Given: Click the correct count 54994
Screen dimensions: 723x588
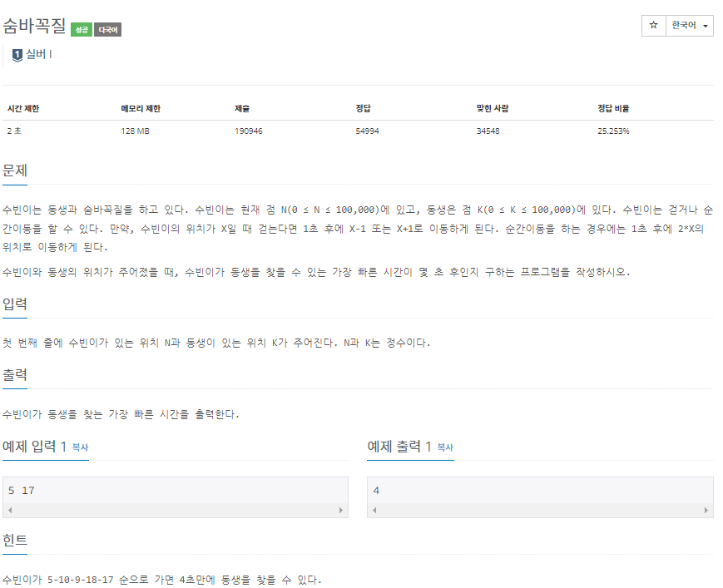Looking at the screenshot, I should 367,131.
